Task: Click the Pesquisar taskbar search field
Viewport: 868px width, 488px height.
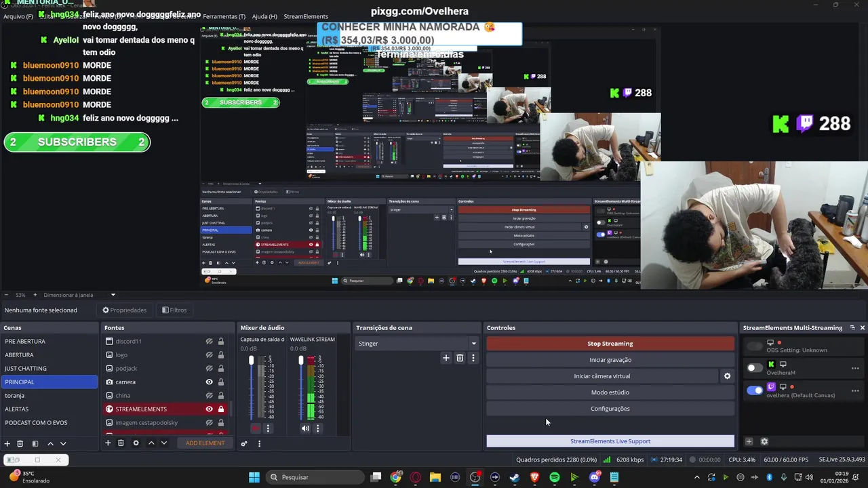Action: pyautogui.click(x=315, y=477)
